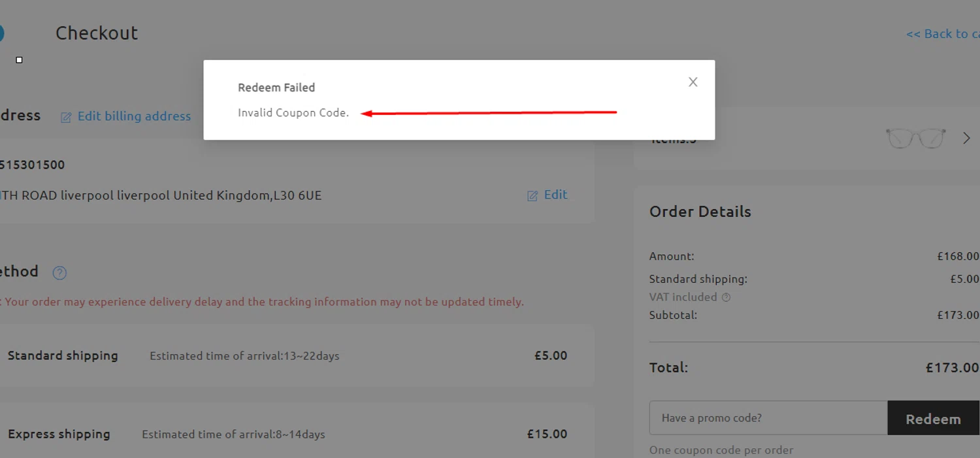Open shipping method help question mark
Screen dimensions: 980x458
tap(59, 272)
